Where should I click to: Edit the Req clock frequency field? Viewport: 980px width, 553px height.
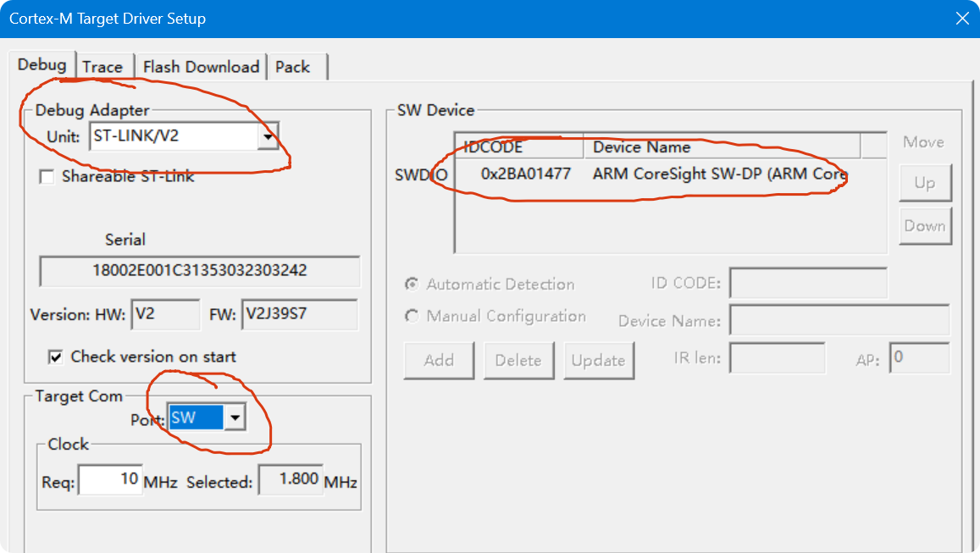click(108, 478)
